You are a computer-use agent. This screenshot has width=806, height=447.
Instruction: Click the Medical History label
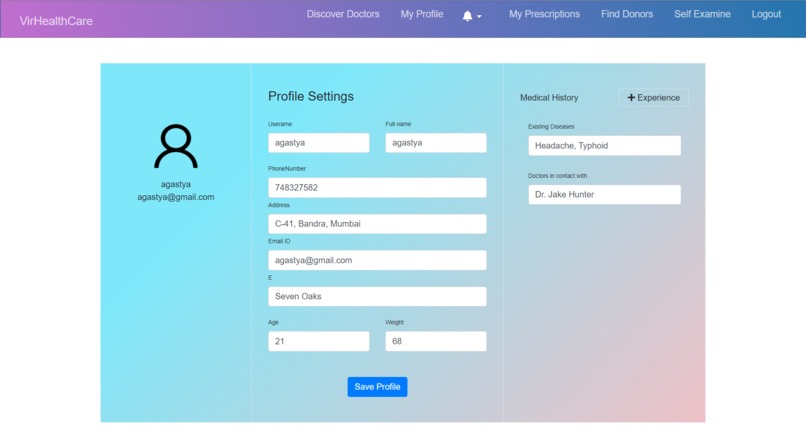(x=549, y=98)
